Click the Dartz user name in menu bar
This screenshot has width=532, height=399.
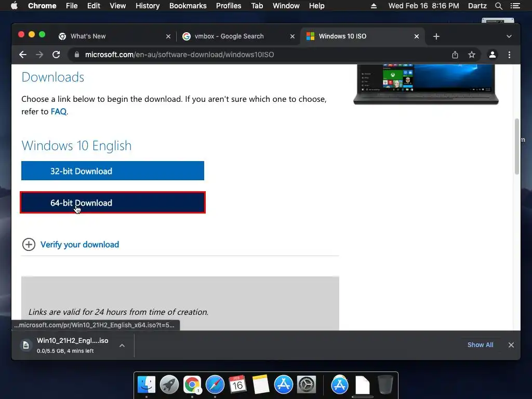(x=477, y=6)
